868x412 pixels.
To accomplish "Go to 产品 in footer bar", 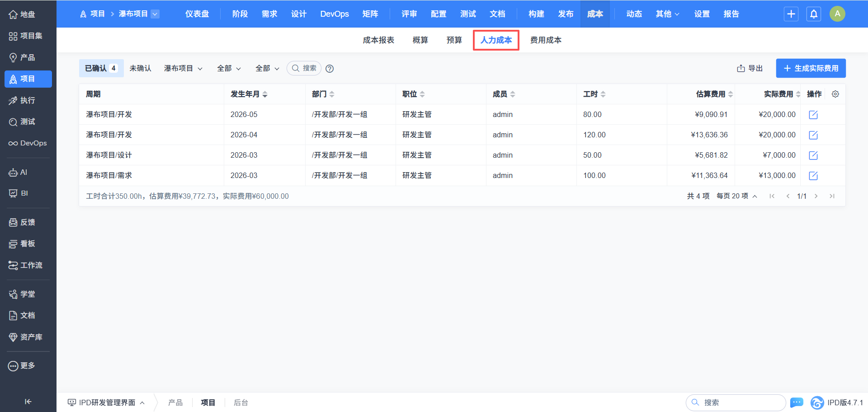I will (x=175, y=403).
